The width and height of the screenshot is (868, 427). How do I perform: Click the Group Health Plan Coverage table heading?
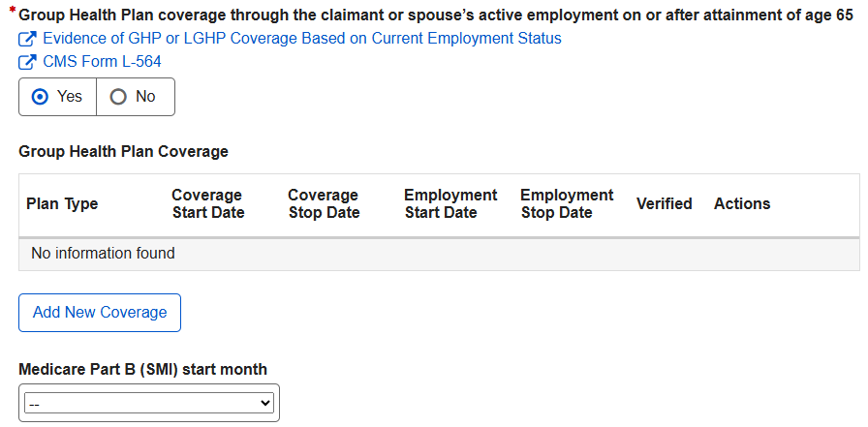coord(123,151)
